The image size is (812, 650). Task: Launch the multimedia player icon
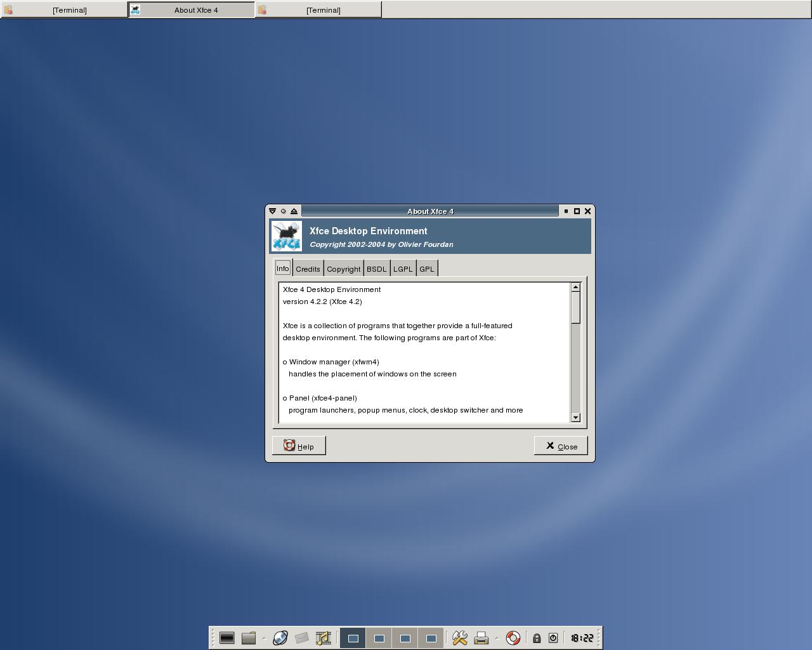click(324, 638)
